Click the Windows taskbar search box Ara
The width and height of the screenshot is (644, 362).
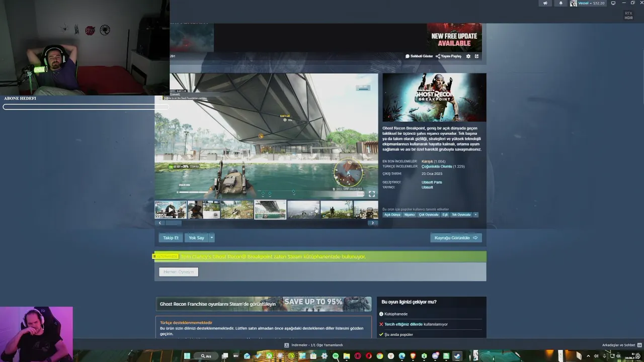[206, 356]
